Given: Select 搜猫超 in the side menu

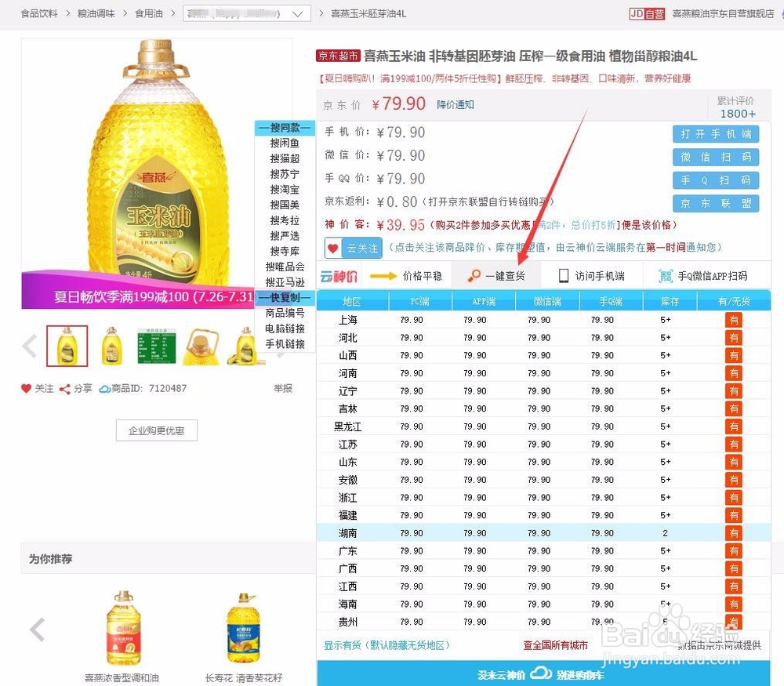Looking at the screenshot, I should [x=285, y=158].
